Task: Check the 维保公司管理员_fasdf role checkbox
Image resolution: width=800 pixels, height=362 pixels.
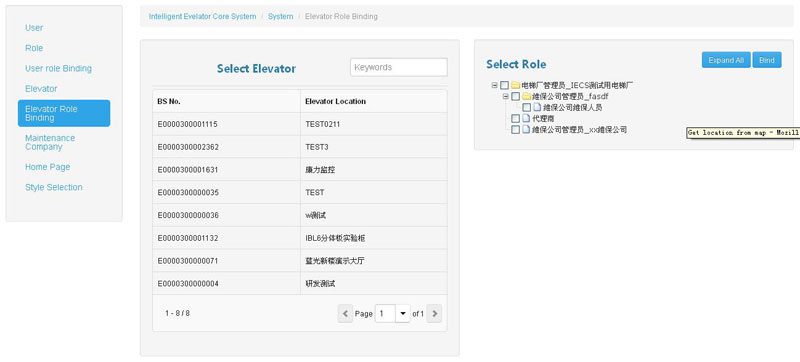Action: 516,96
